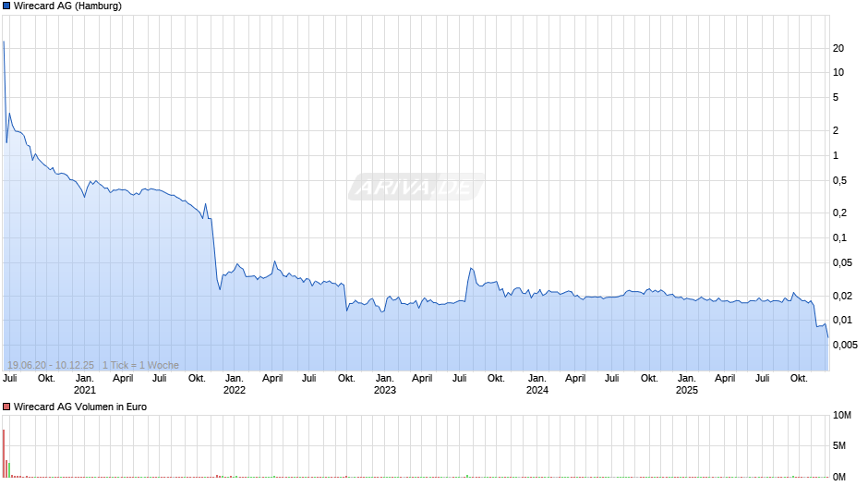Click the volume axis label '5M'
This screenshot has height=486, width=868.
(839, 446)
